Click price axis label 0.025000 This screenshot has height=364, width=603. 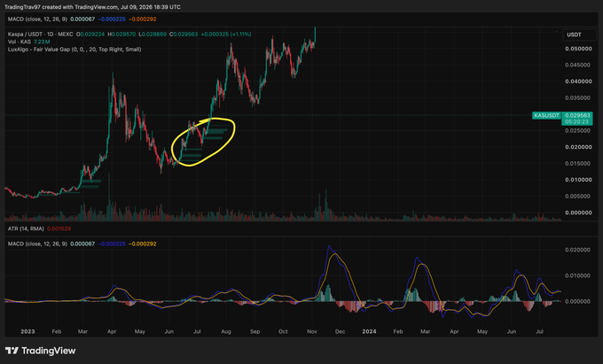point(578,130)
